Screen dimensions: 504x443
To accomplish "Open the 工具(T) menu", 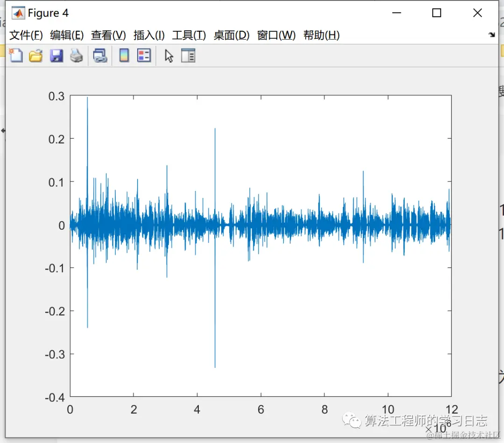I will (x=189, y=35).
